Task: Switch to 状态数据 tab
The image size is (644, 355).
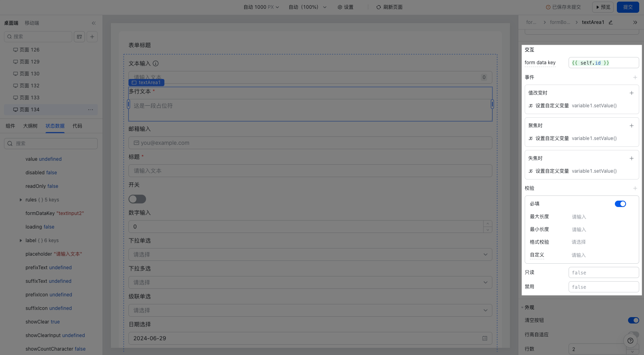Action: (55, 126)
